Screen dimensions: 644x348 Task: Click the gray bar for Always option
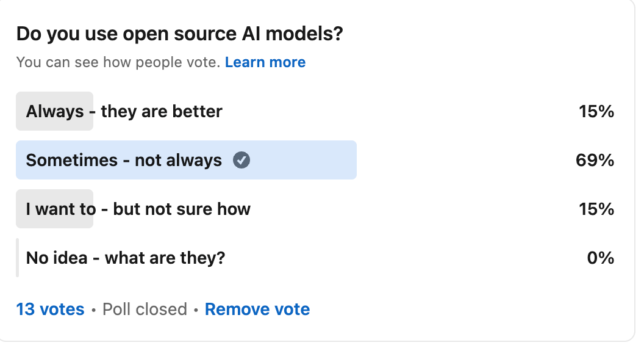pos(55,111)
